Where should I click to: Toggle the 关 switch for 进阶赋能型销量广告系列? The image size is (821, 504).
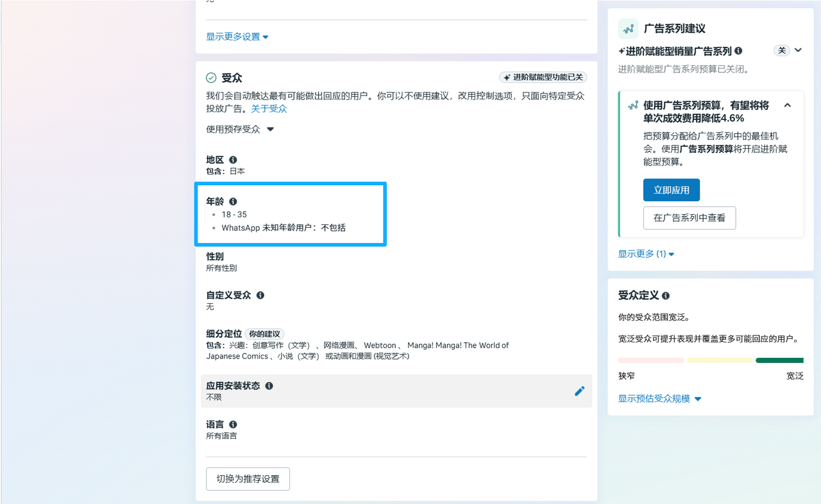(x=781, y=51)
